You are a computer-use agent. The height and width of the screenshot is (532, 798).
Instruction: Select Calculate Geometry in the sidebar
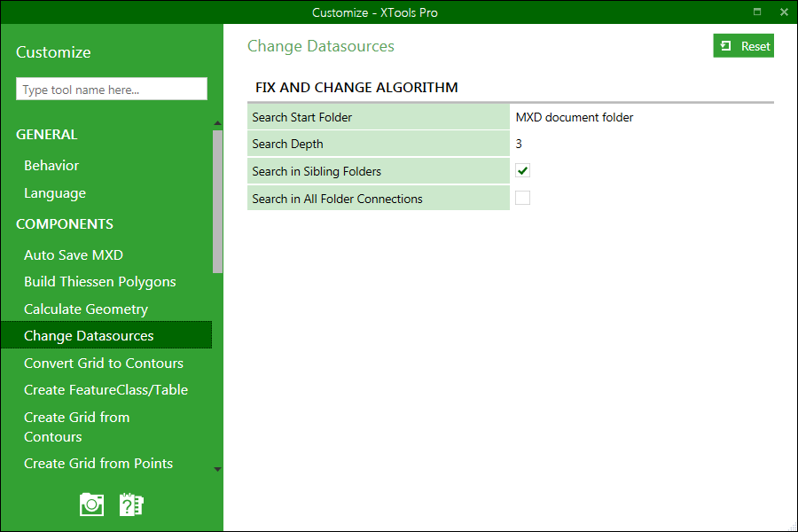85,309
